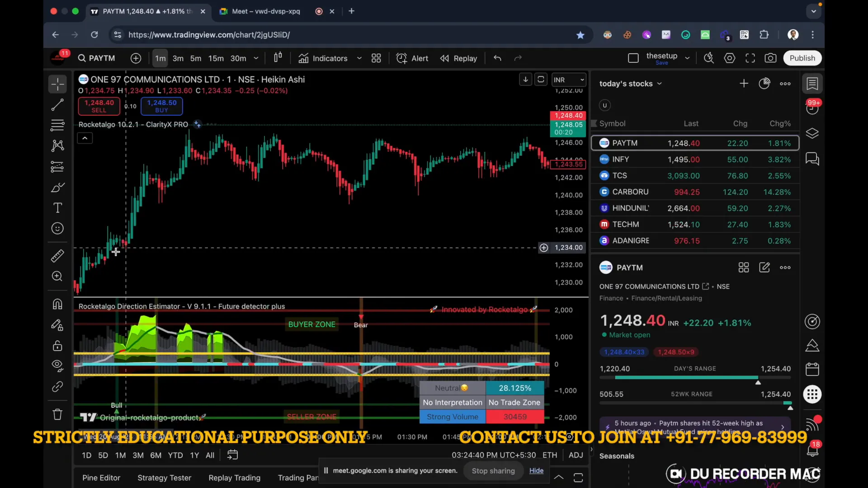Image resolution: width=868 pixels, height=488 pixels.
Task: Open the Indicators dialog
Action: coord(323,58)
